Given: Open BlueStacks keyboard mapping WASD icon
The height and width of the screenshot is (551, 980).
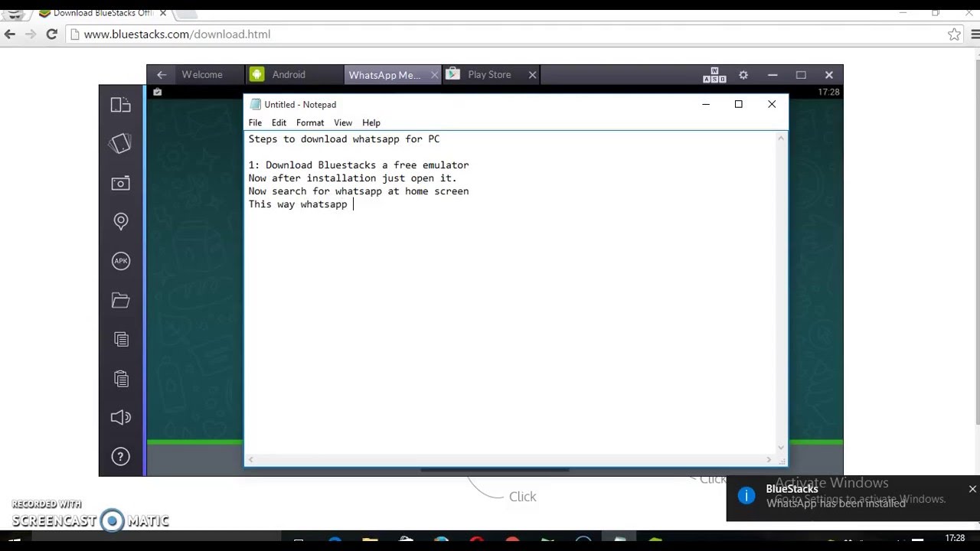Looking at the screenshot, I should coord(714,74).
